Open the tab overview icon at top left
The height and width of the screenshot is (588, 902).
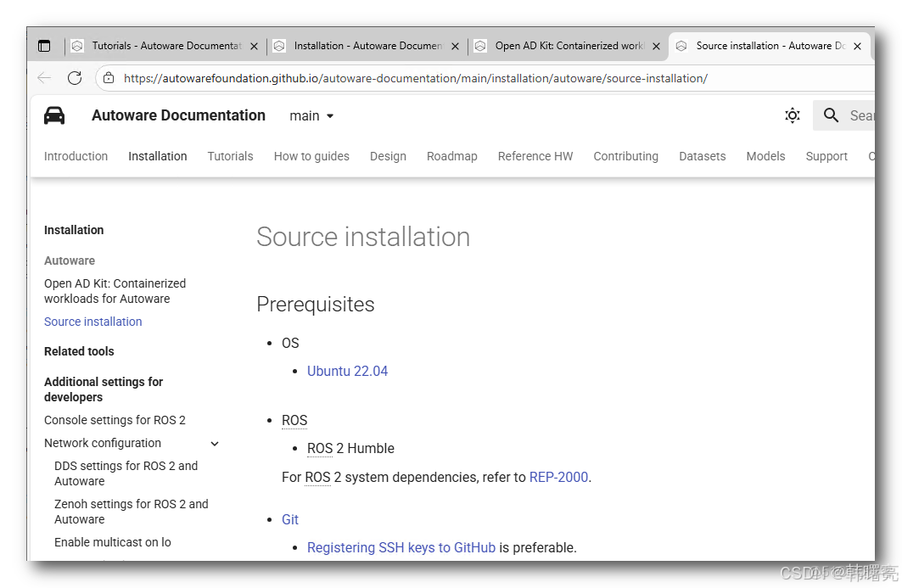43,46
